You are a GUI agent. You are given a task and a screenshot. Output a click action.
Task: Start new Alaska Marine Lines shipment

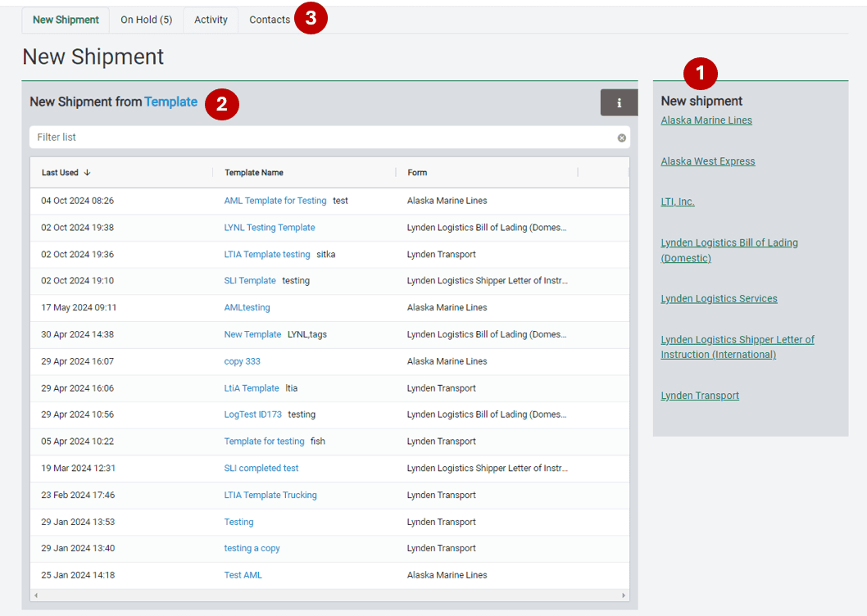point(706,120)
